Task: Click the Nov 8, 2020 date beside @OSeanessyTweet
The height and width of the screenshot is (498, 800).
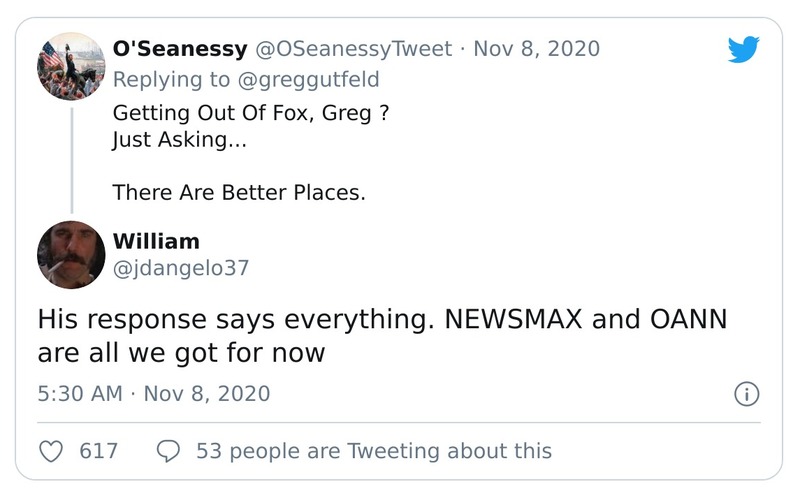Action: [x=536, y=48]
